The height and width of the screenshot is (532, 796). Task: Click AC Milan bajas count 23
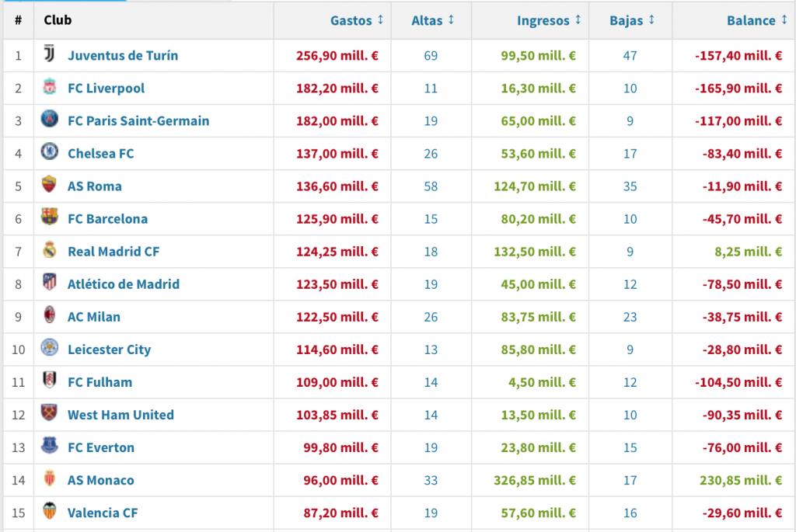[630, 317]
